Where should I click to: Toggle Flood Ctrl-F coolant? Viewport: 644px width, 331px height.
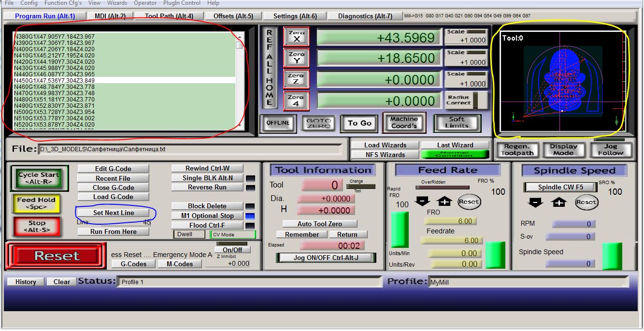(207, 225)
